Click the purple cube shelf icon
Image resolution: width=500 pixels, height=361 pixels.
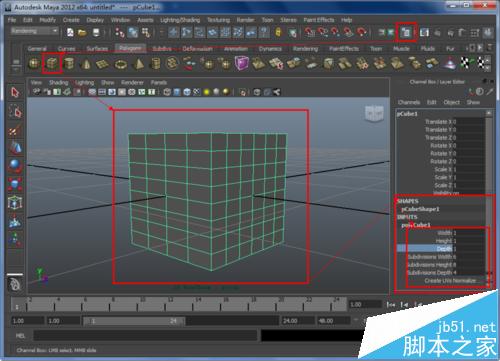pos(241,63)
